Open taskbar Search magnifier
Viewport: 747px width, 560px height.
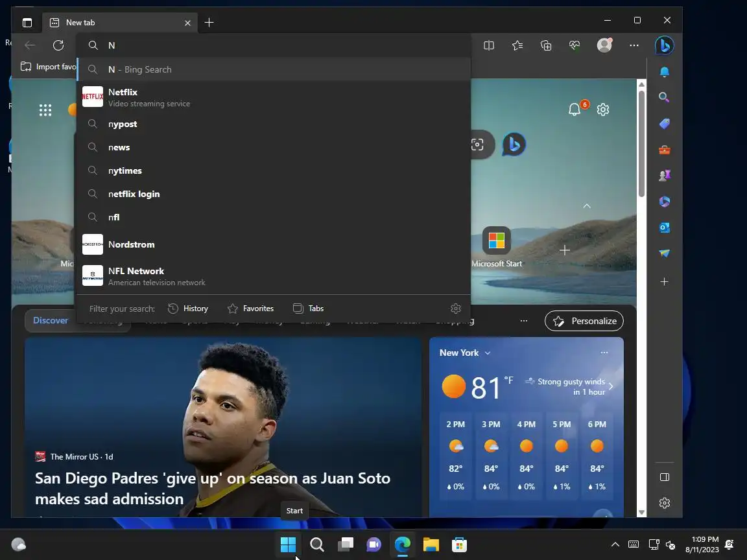[x=317, y=544]
